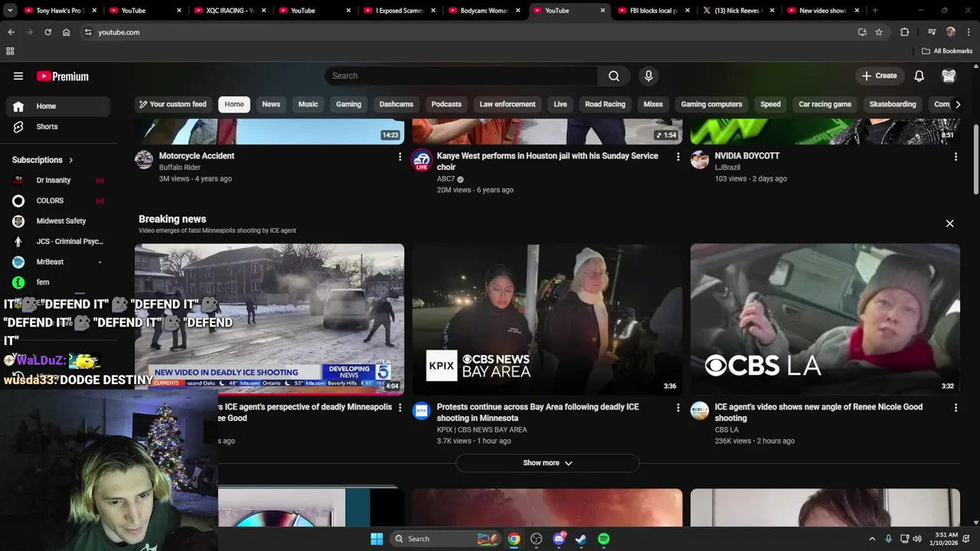Open the Midwest Safety subscription
The width and height of the screenshot is (980, 551).
click(x=60, y=221)
